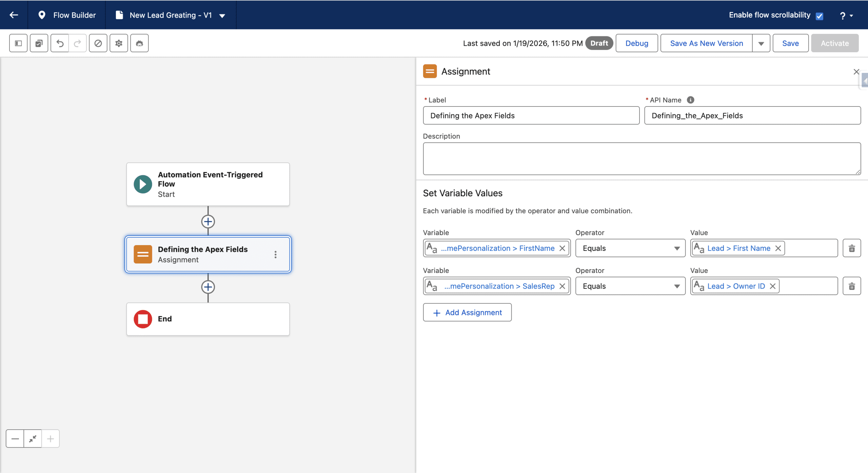Click the debug bug toolbar icon
The image size is (868, 473).
139,43
